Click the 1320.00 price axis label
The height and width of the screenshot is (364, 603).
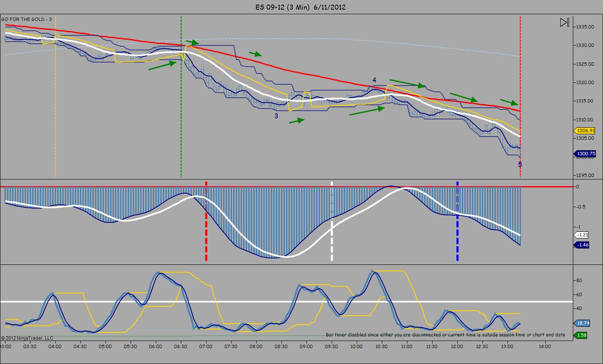point(585,82)
